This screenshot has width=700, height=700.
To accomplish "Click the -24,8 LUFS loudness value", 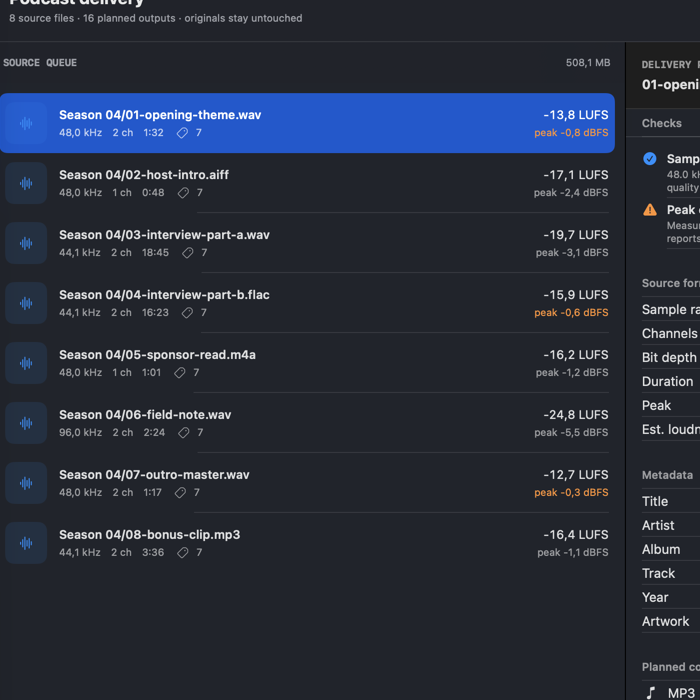I will point(575,415).
